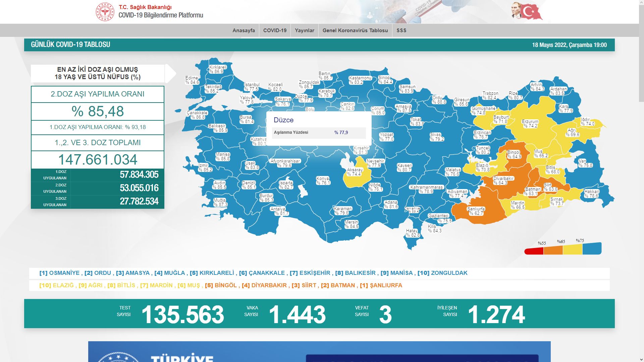The height and width of the screenshot is (362, 644).
Task: Select Aksaray province on the map
Action: 355,172
